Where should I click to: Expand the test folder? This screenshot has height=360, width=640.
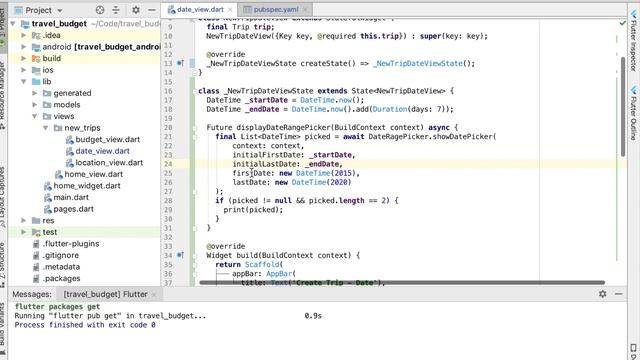24,232
